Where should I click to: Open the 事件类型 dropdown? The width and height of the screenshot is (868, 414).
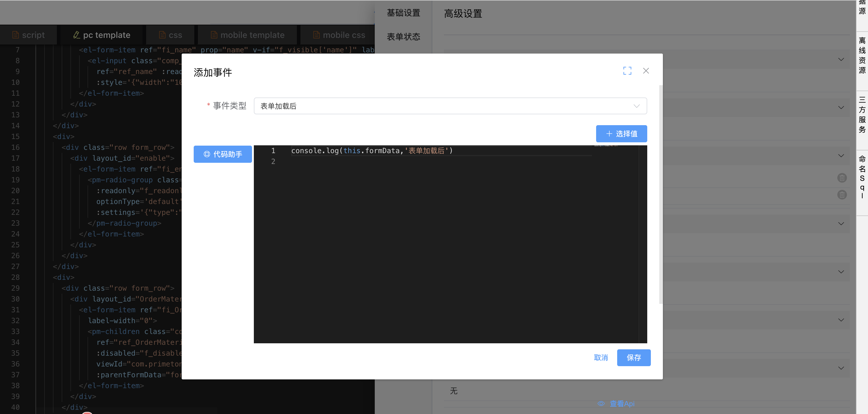(450, 106)
